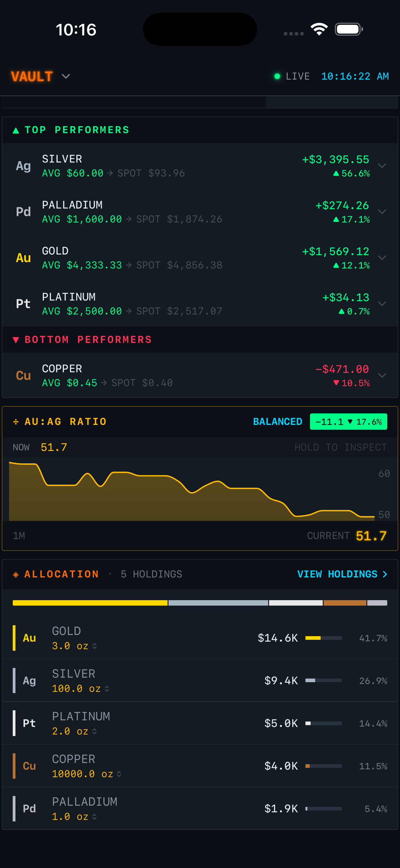Change copper 10000.0 oz unit stepper
The image size is (400, 868).
119,774
